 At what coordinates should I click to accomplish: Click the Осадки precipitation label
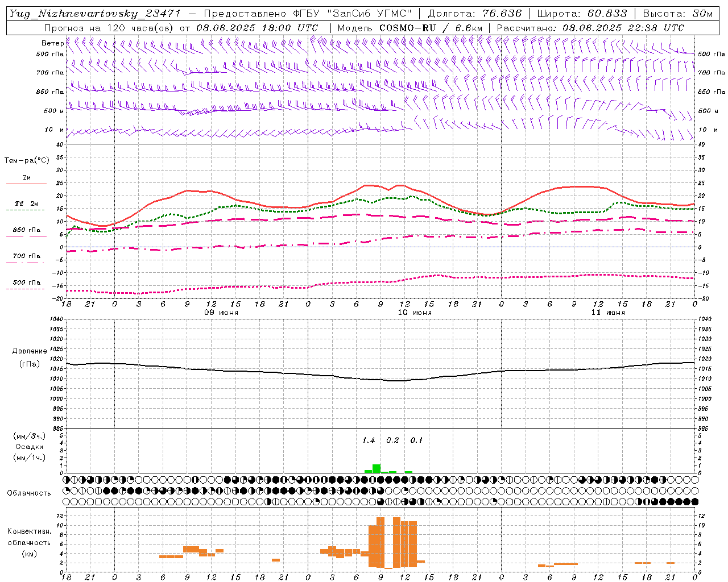[x=30, y=447]
